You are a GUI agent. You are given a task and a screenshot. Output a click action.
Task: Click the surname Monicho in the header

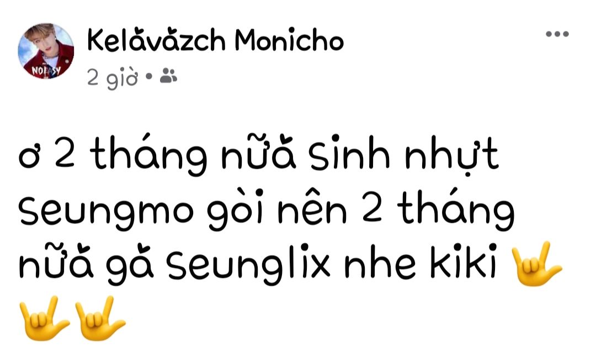289,40
